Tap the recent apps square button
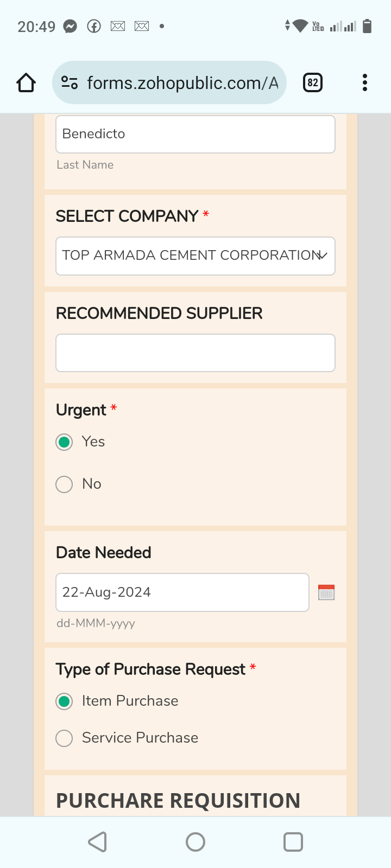 point(293,842)
